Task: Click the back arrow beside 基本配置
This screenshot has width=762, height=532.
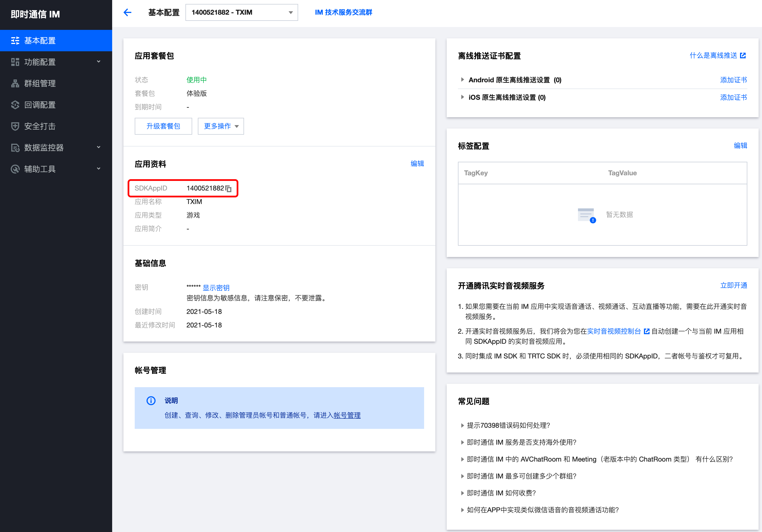Action: (x=127, y=12)
